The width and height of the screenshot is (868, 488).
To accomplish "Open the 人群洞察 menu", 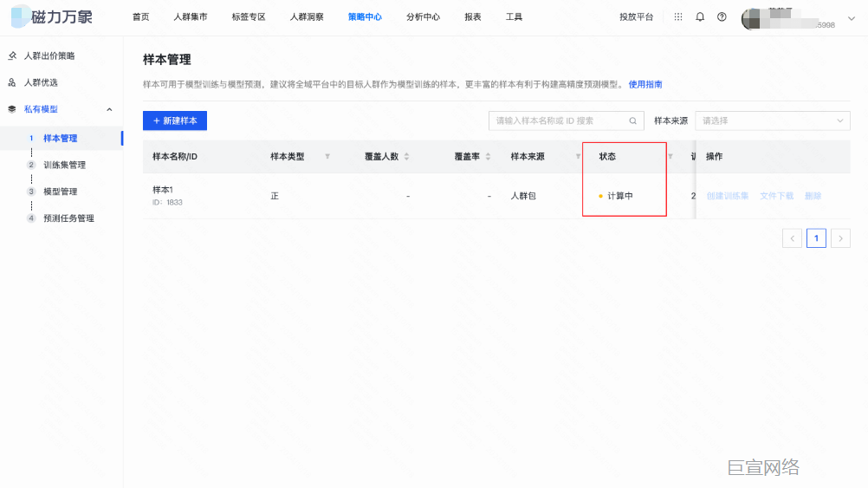I will tap(307, 16).
